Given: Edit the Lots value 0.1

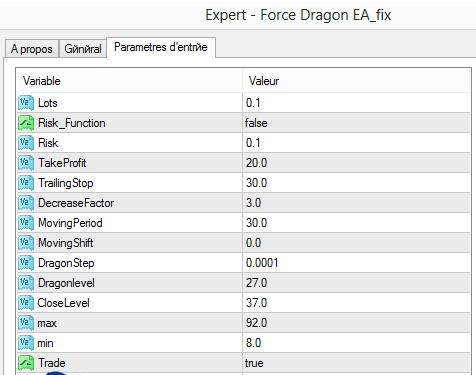Looking at the screenshot, I should [x=356, y=103].
